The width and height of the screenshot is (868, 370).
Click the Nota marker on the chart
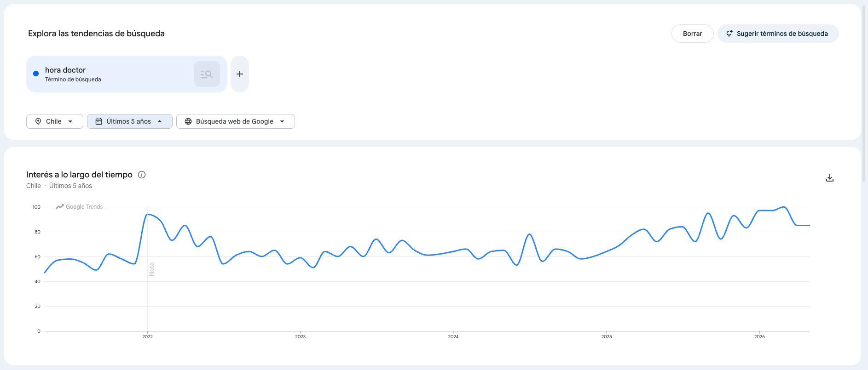tap(151, 269)
